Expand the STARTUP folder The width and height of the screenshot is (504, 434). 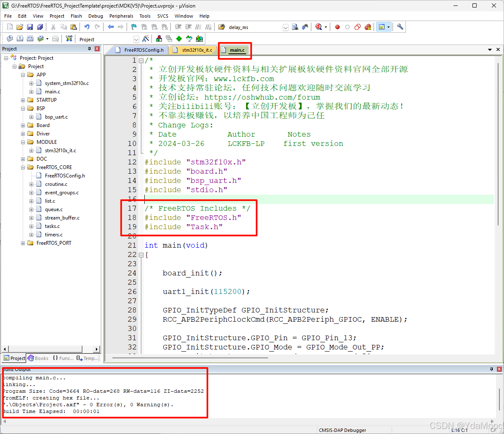coord(23,100)
